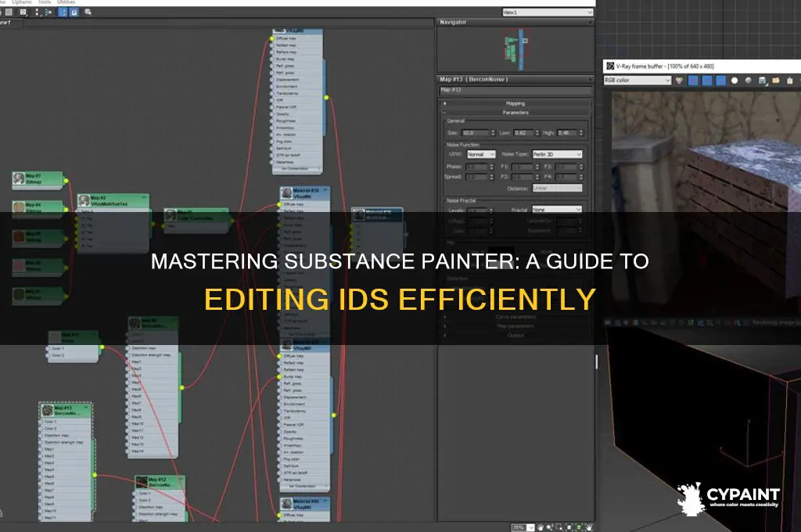Screen dimensions: 801x532
Task: Click the Navigator panel thumbnail view
Action: click(515, 49)
